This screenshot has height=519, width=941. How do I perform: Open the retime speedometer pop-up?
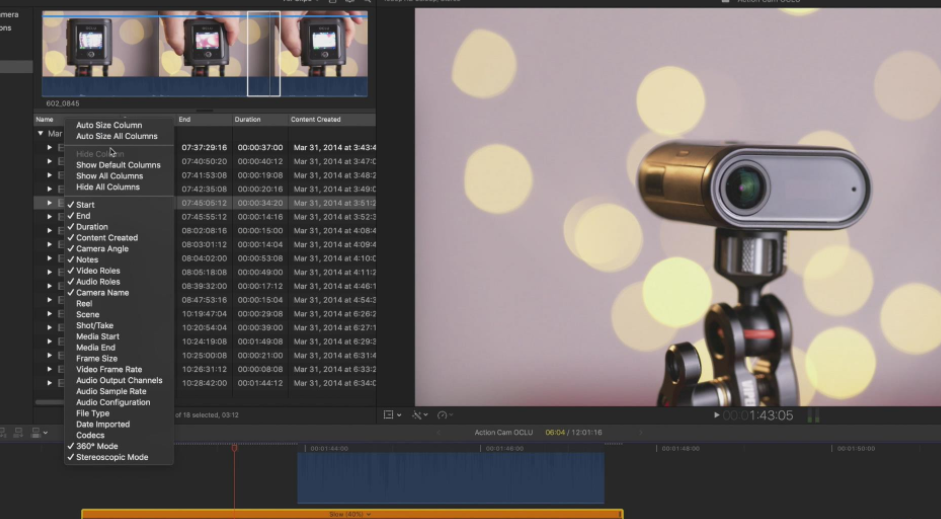445,415
